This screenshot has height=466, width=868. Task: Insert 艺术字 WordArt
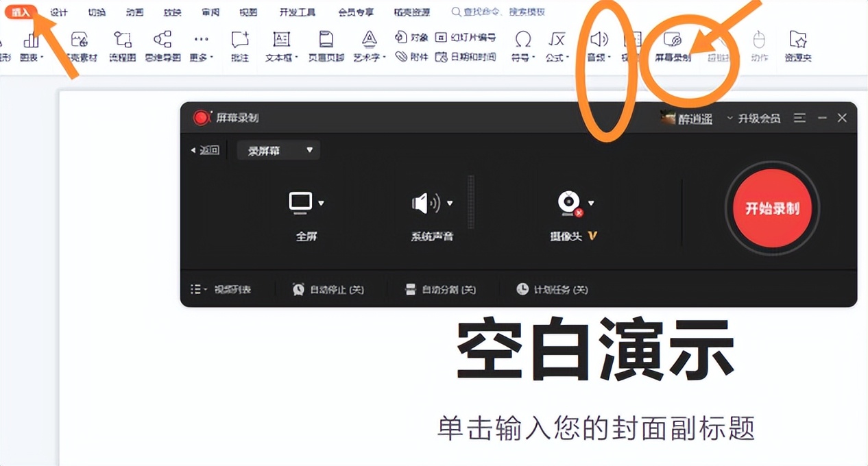[x=369, y=45]
